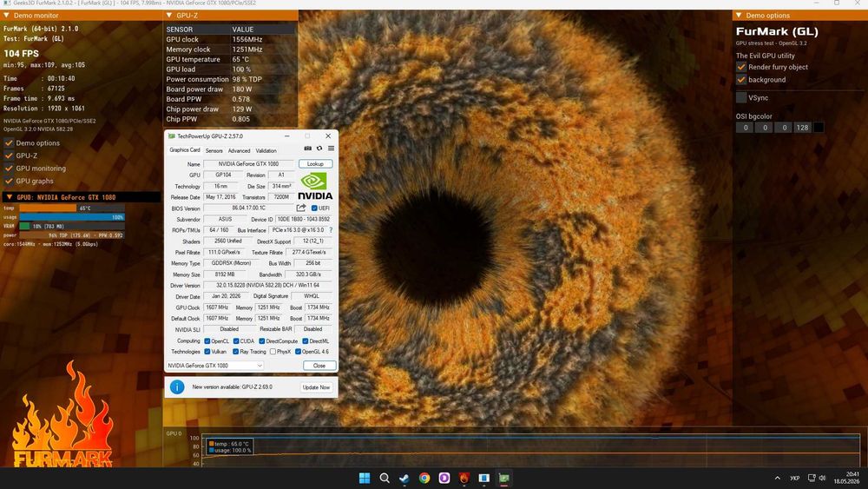Collapse the Demo options panel

point(739,16)
